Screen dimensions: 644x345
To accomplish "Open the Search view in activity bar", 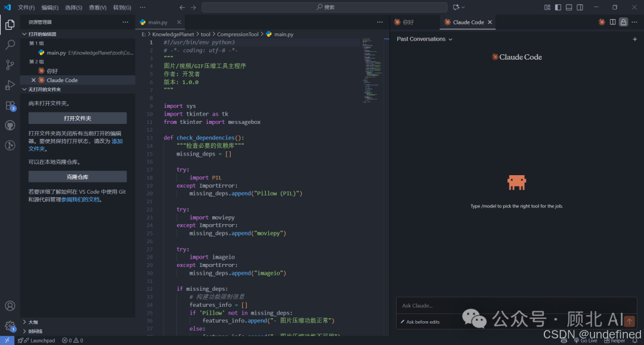I will point(10,45).
